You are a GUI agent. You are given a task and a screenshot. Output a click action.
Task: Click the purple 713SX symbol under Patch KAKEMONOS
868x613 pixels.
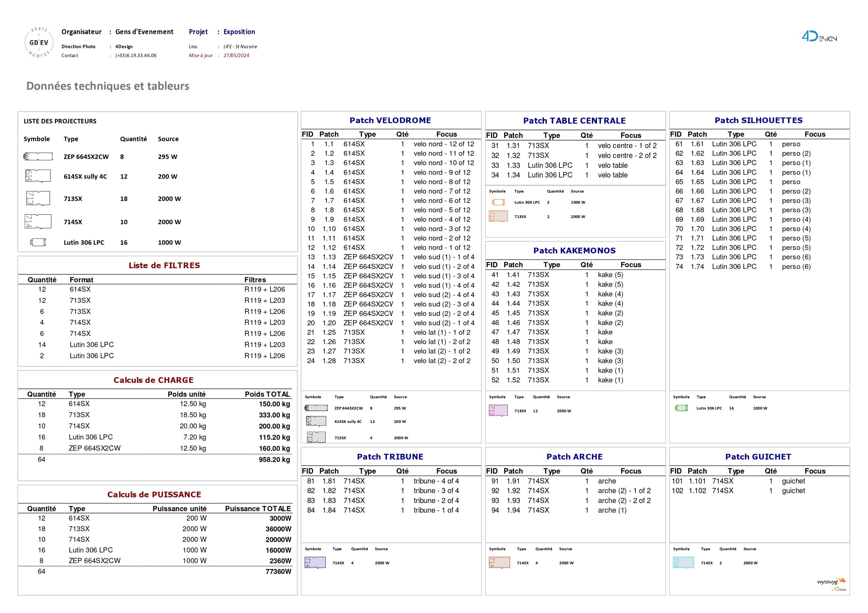499,411
